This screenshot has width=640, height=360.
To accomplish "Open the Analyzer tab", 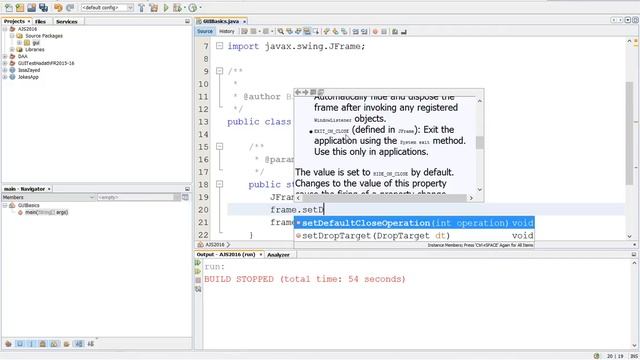I will tap(278, 254).
